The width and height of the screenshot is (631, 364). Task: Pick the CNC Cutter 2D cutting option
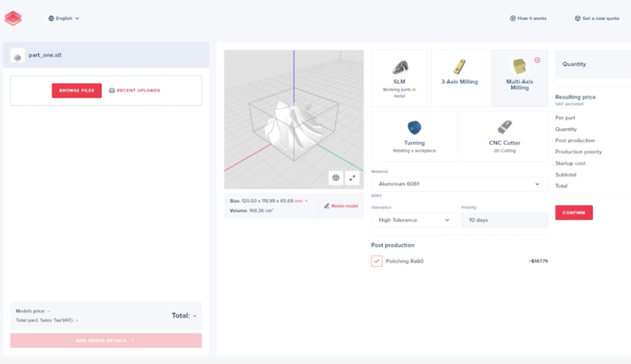click(505, 136)
